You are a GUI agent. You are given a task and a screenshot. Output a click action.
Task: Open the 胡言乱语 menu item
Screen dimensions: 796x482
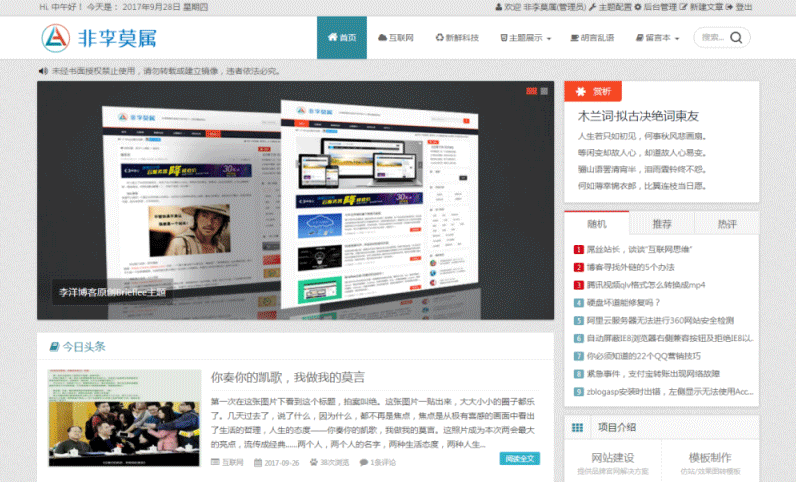pyautogui.click(x=592, y=38)
